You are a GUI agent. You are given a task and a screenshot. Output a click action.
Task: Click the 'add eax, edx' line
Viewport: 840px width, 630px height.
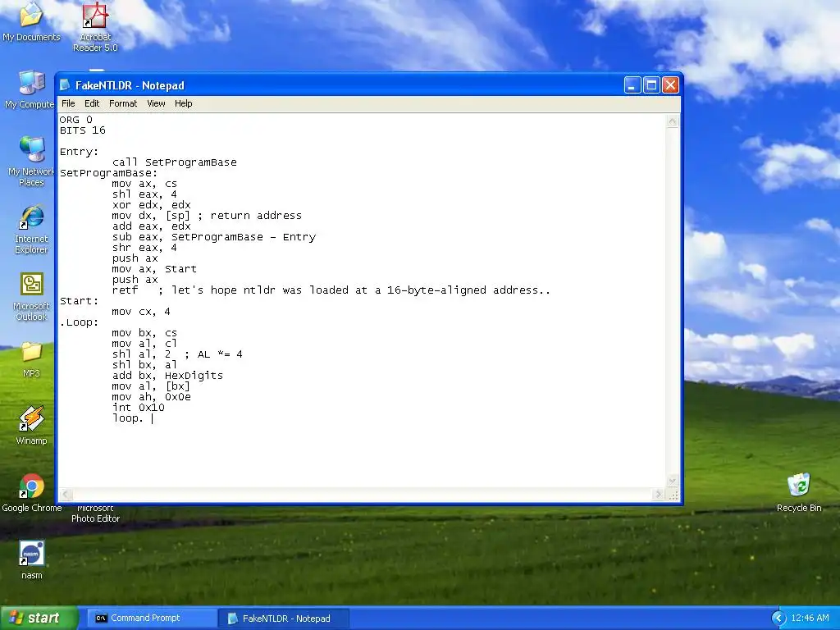pos(151,226)
